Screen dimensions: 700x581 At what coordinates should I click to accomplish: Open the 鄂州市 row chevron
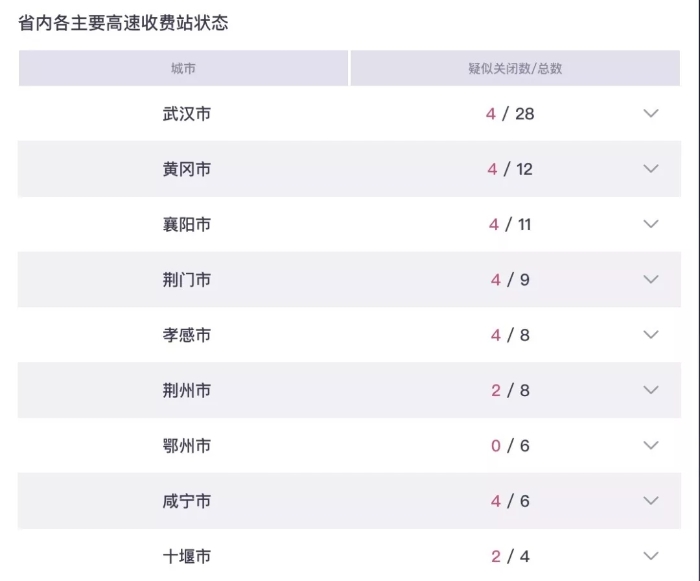point(651,446)
